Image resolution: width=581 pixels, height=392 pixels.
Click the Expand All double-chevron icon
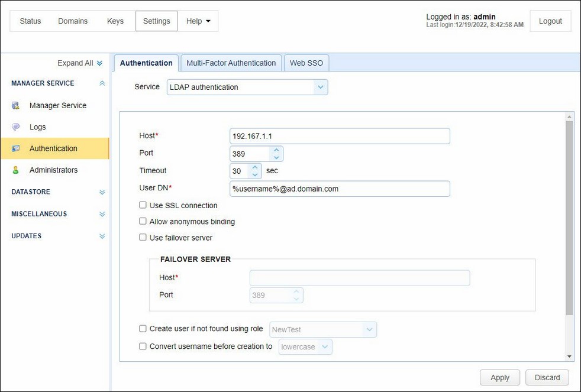click(x=99, y=63)
